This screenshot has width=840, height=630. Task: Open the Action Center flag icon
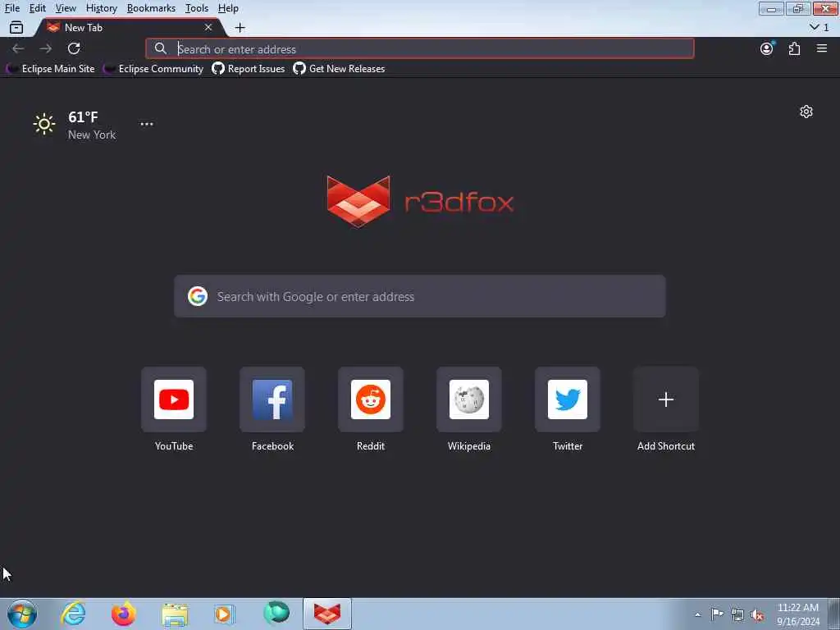(x=717, y=614)
